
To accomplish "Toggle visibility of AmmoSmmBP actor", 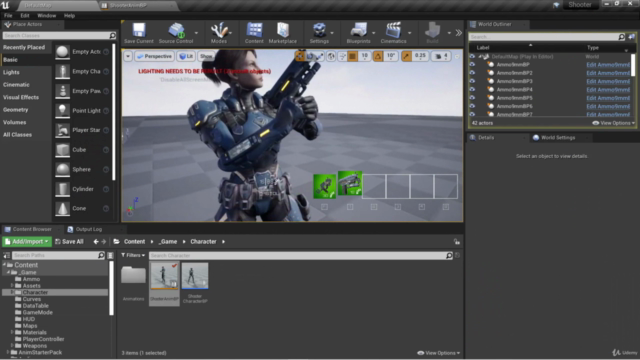I will point(472,64).
